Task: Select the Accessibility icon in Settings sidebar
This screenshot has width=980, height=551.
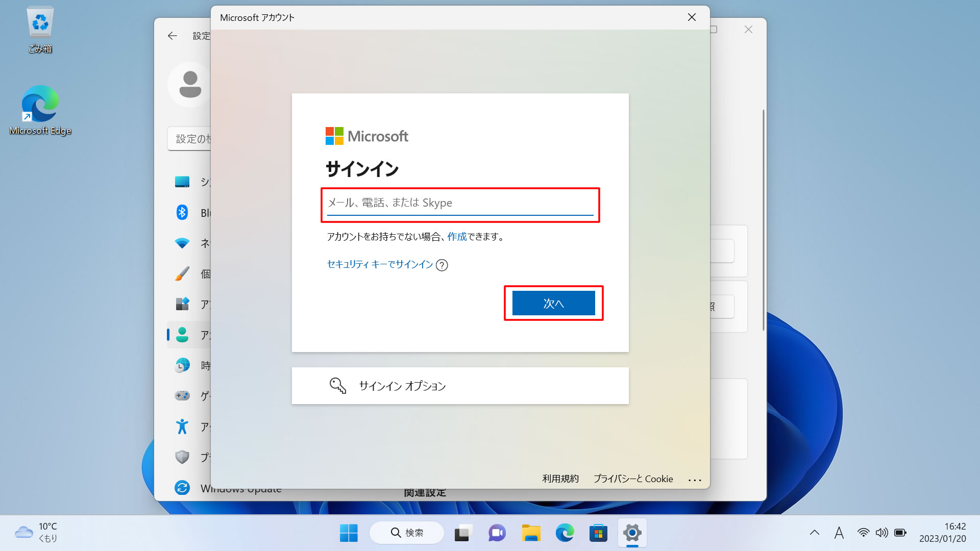Action: click(x=182, y=427)
